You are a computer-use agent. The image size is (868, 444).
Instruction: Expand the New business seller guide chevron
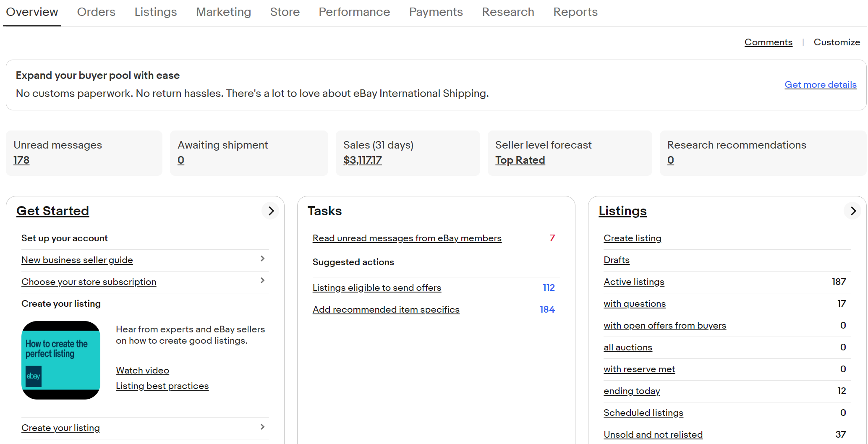[262, 259]
